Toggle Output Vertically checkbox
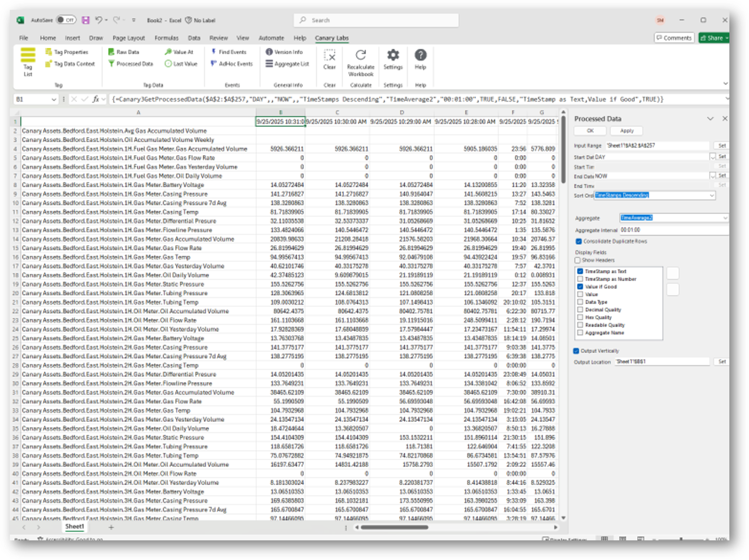 576,351
